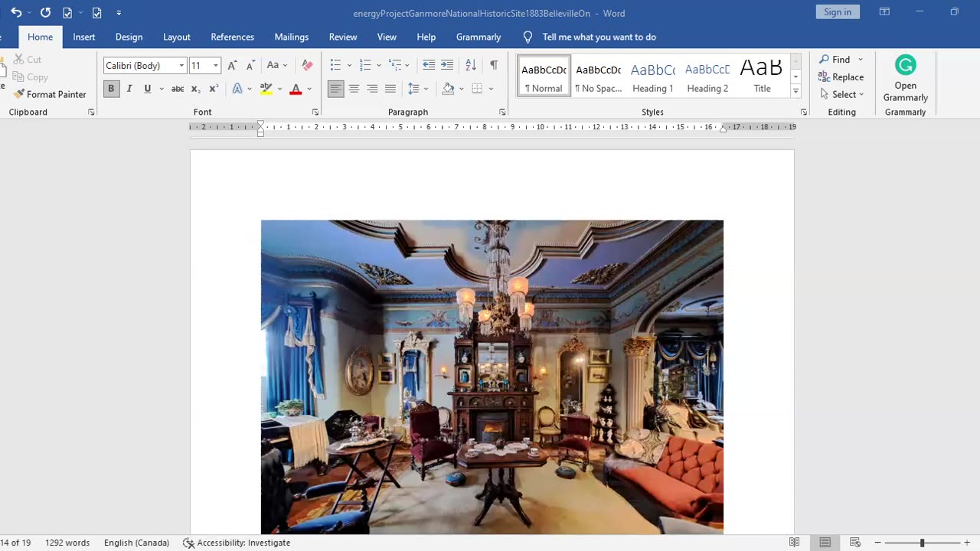Open the Change Case dropdown
The height and width of the screenshot is (551, 980).
point(276,66)
